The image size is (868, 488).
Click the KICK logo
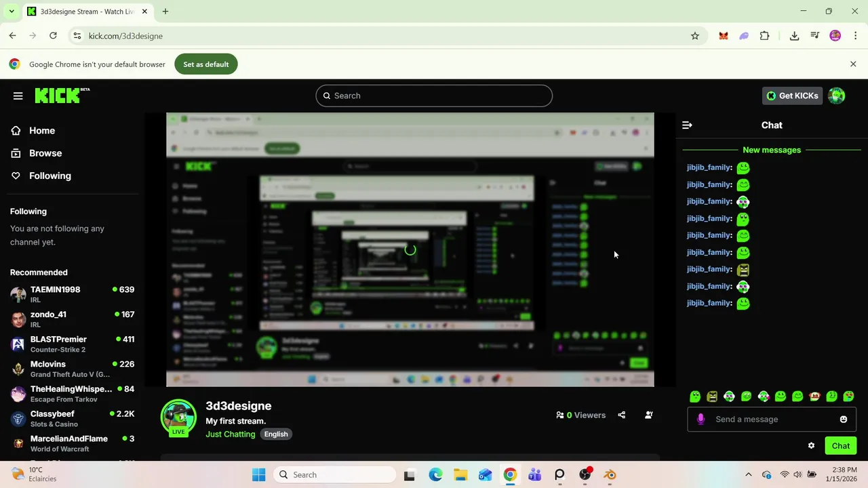(x=62, y=96)
